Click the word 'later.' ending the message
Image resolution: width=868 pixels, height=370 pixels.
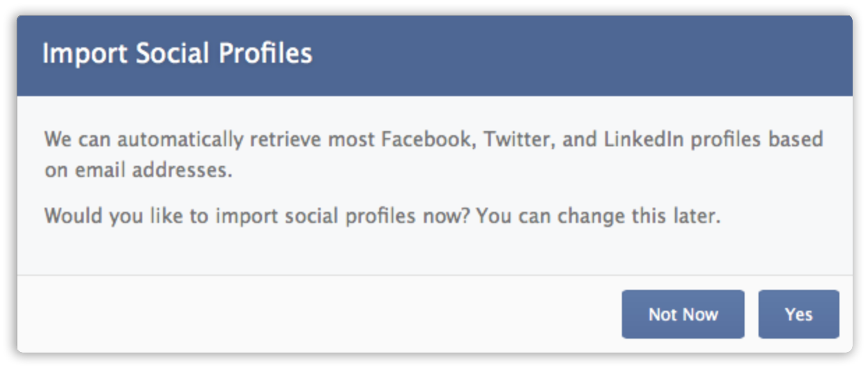(x=696, y=216)
